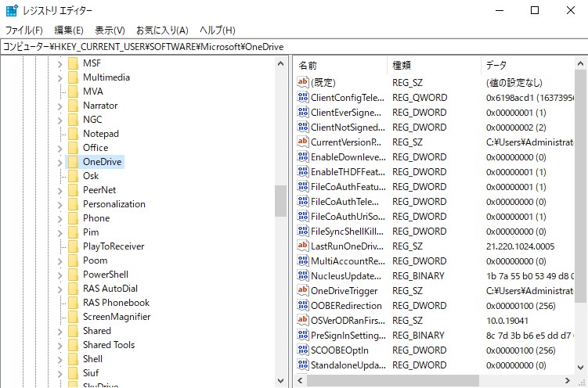Click the icon of EnableDownleve... entry
This screenshot has width=588, height=388.
coord(303,156)
